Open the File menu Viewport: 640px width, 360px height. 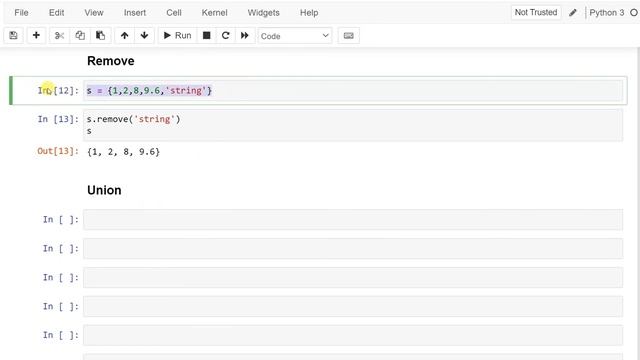click(x=21, y=13)
